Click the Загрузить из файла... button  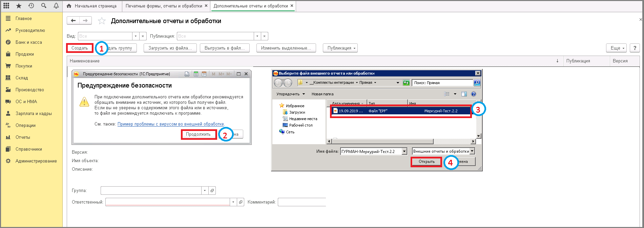[170, 48]
